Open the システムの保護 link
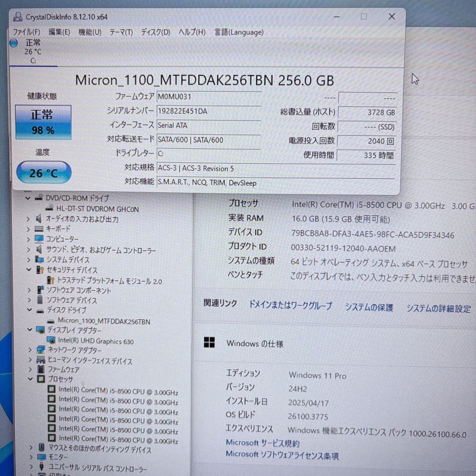Screen dimensions: 476x476 [x=369, y=307]
